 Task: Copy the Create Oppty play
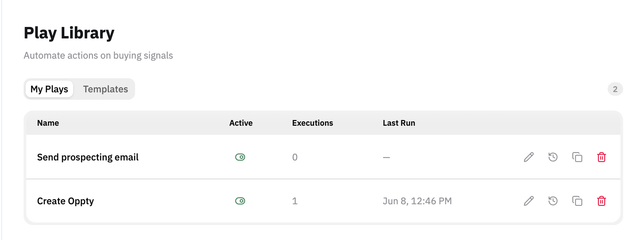click(577, 201)
